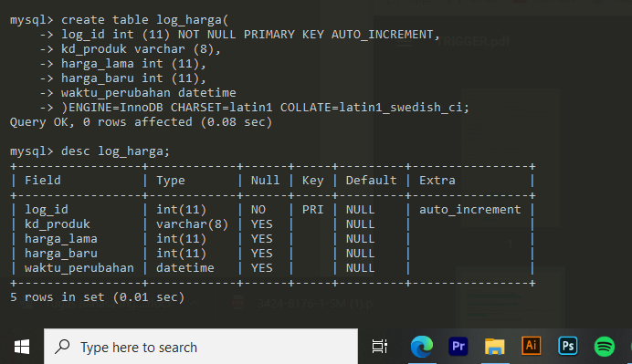Click the magnifier icon in the search box
This screenshot has width=632, height=364.
[62, 347]
